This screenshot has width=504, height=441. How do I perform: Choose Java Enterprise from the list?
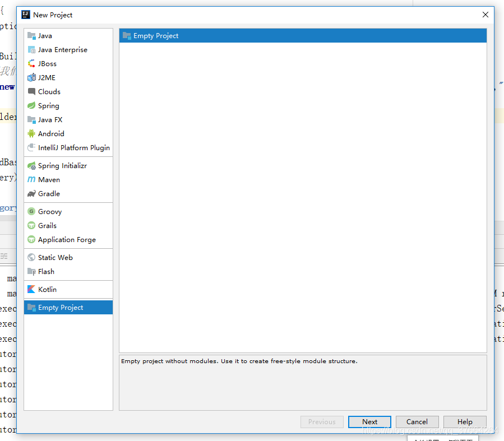pyautogui.click(x=68, y=50)
